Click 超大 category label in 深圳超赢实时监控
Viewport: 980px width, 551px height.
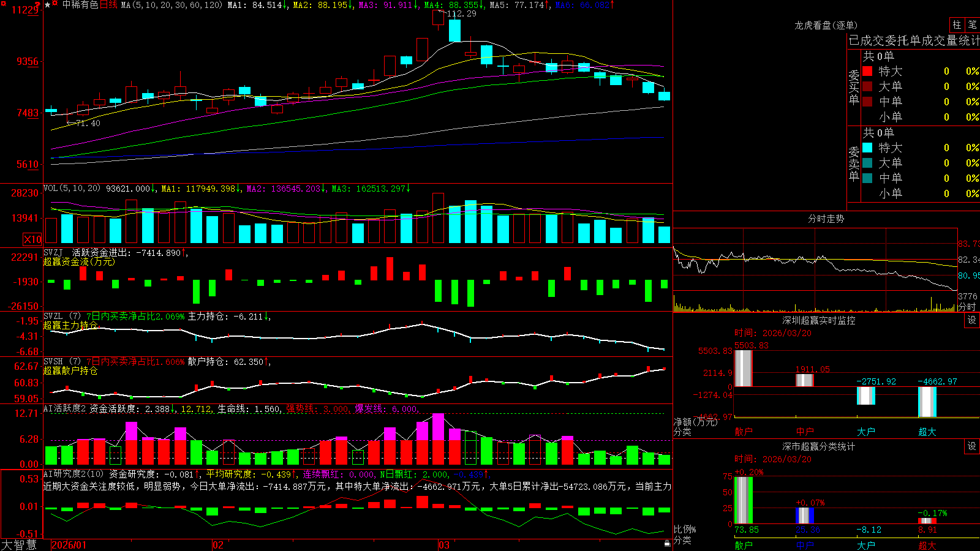(927, 432)
